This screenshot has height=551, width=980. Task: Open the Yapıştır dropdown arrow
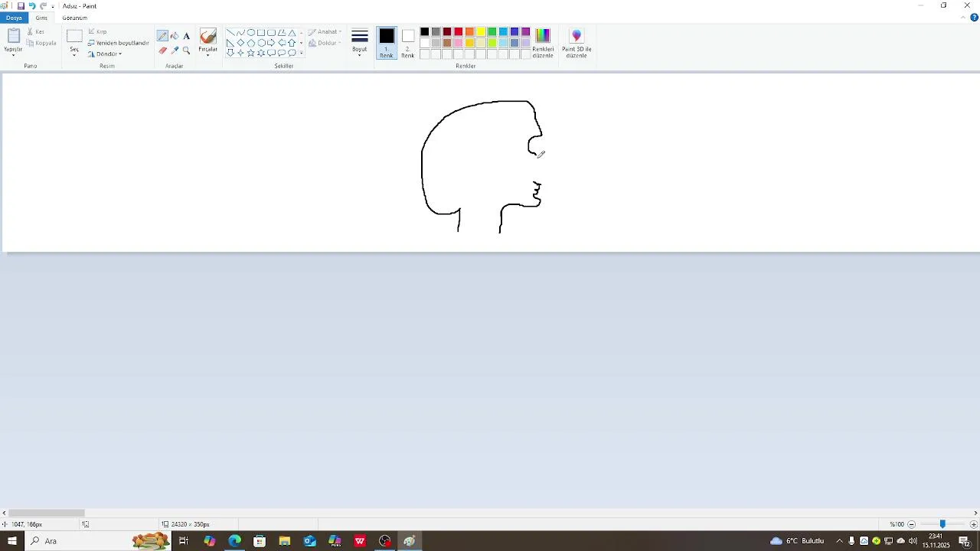pos(13,55)
